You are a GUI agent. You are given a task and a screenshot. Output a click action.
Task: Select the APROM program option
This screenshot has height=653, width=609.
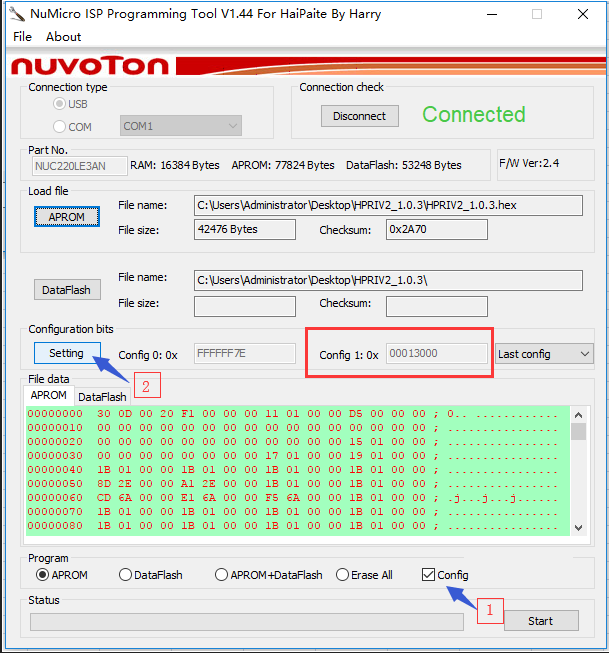coord(62,575)
